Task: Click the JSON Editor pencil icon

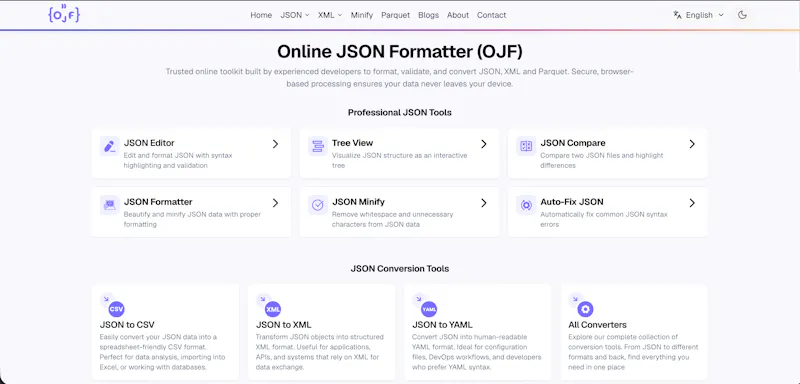Action: [x=109, y=146]
